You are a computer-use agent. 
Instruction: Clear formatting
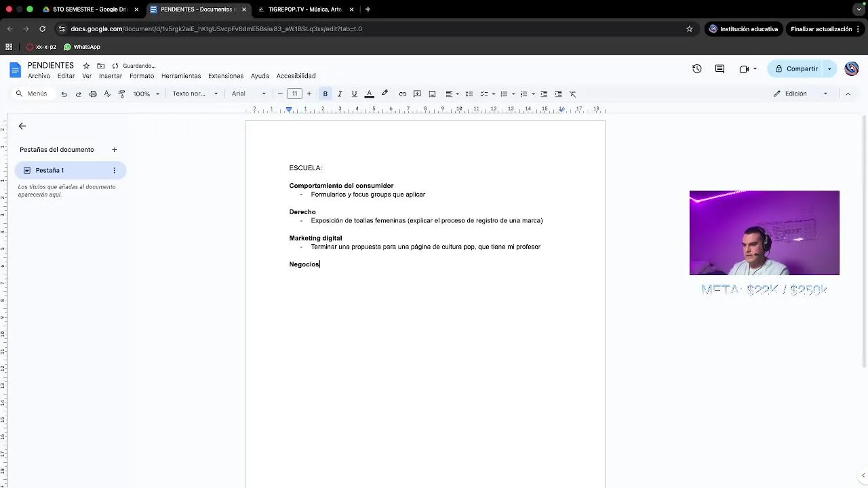tap(572, 94)
